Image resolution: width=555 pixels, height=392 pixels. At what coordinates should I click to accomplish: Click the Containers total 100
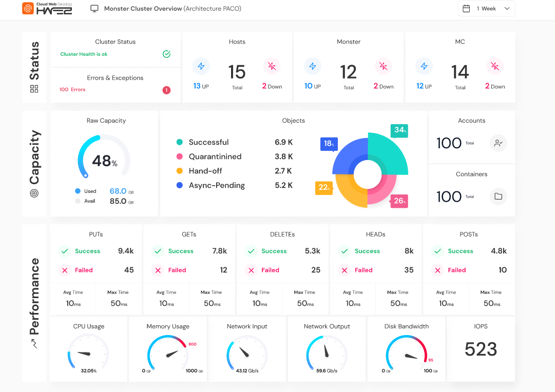[x=449, y=197]
